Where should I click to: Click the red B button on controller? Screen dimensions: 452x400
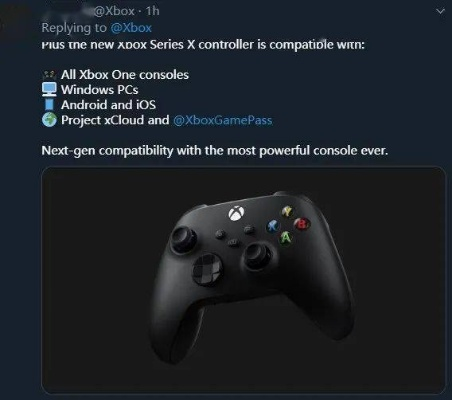302,224
